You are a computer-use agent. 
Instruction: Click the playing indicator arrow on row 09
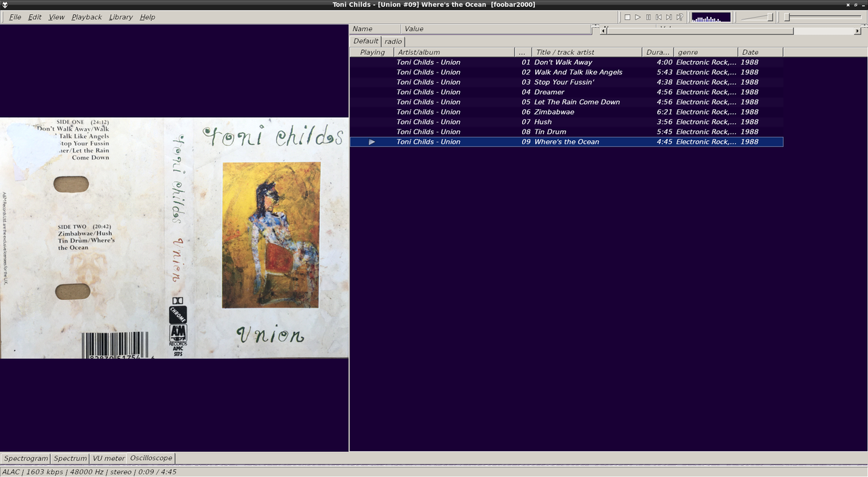pos(372,142)
